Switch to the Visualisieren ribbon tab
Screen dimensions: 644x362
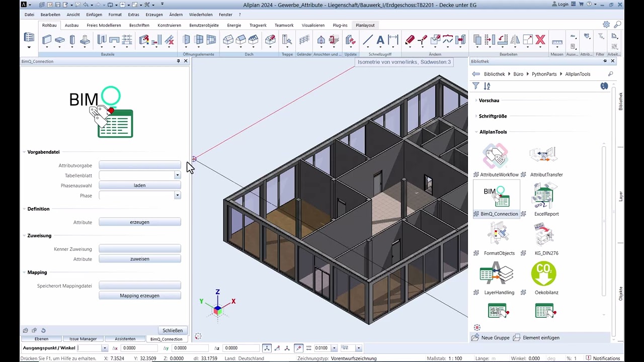(313, 25)
